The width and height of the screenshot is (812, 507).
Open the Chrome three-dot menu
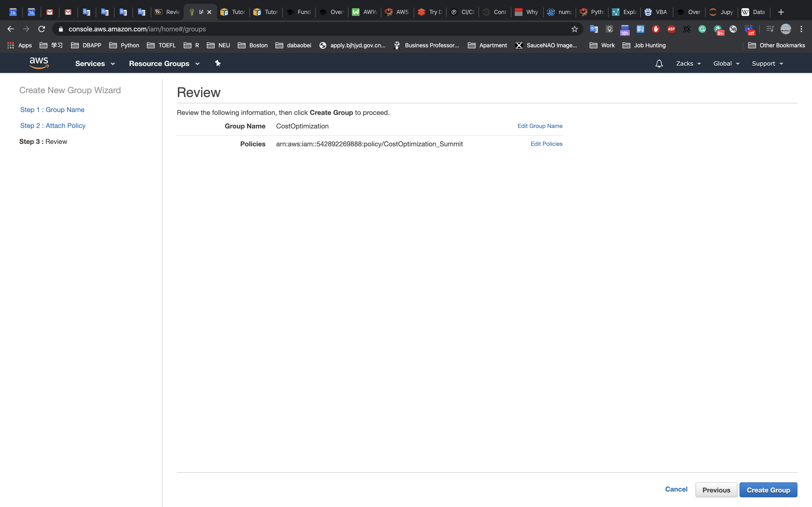pyautogui.click(x=801, y=29)
